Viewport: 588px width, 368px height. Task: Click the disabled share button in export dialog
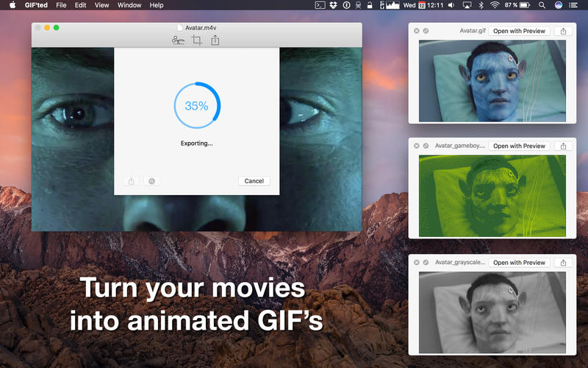tap(132, 181)
